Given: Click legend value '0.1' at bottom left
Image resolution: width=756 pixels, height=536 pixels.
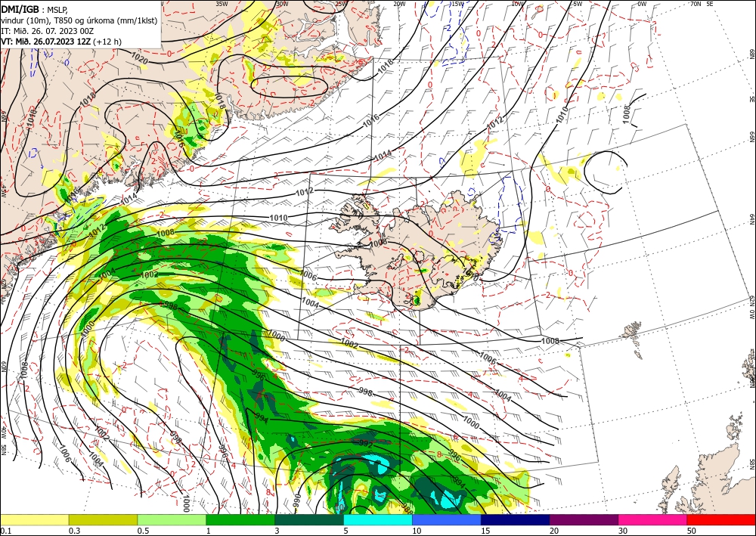Looking at the screenshot, I should pos(5,531).
